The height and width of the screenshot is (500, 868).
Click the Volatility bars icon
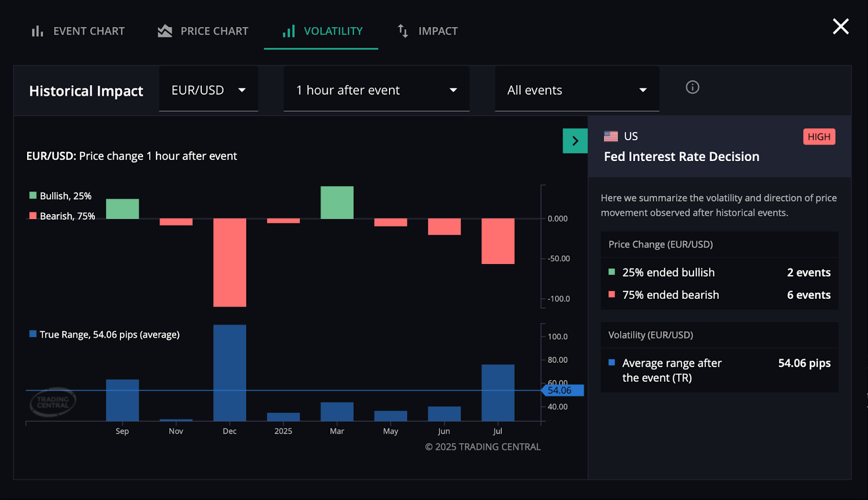pos(289,31)
